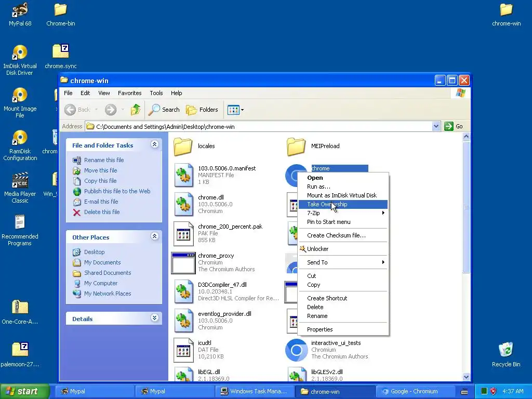Viewport: 532px width, 399px height.
Task: Select chrome.sync archive on the desktop
Action: (60, 56)
